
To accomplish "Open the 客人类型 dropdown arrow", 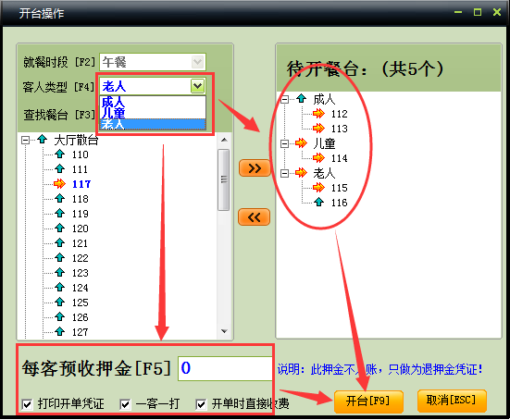I will [197, 86].
